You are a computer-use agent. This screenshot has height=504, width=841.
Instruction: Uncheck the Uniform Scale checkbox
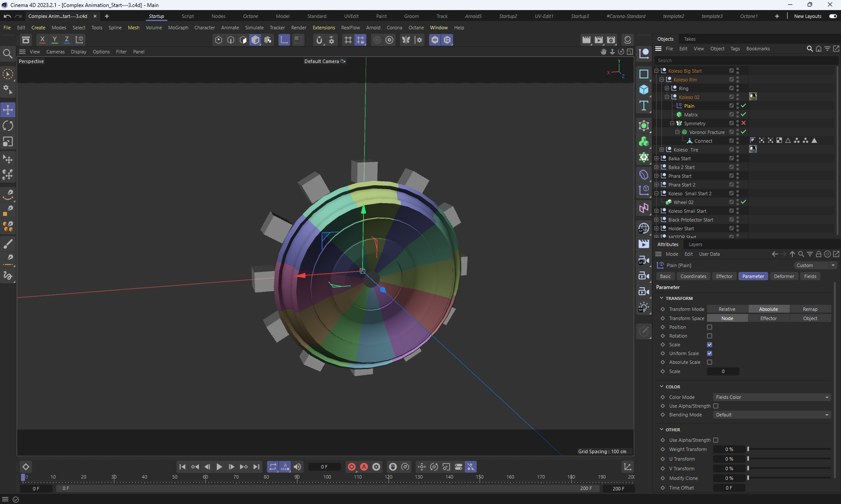(x=710, y=353)
